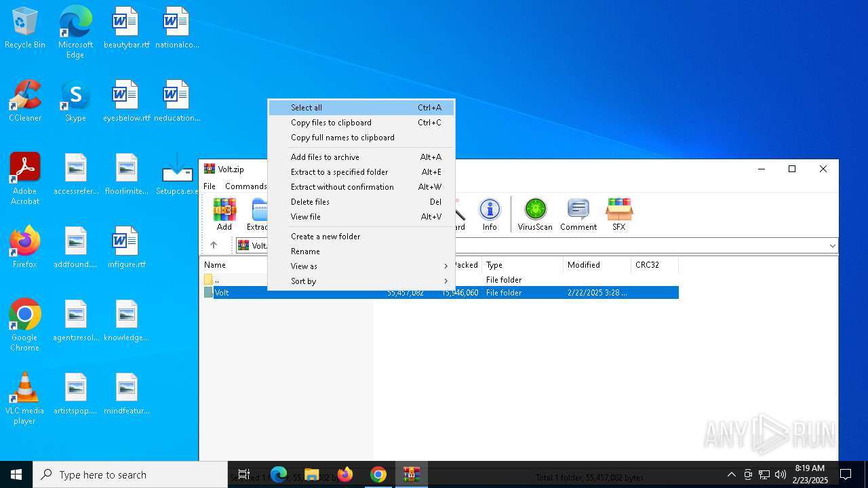
Task: Choose Select all in context menu
Action: tap(361, 108)
